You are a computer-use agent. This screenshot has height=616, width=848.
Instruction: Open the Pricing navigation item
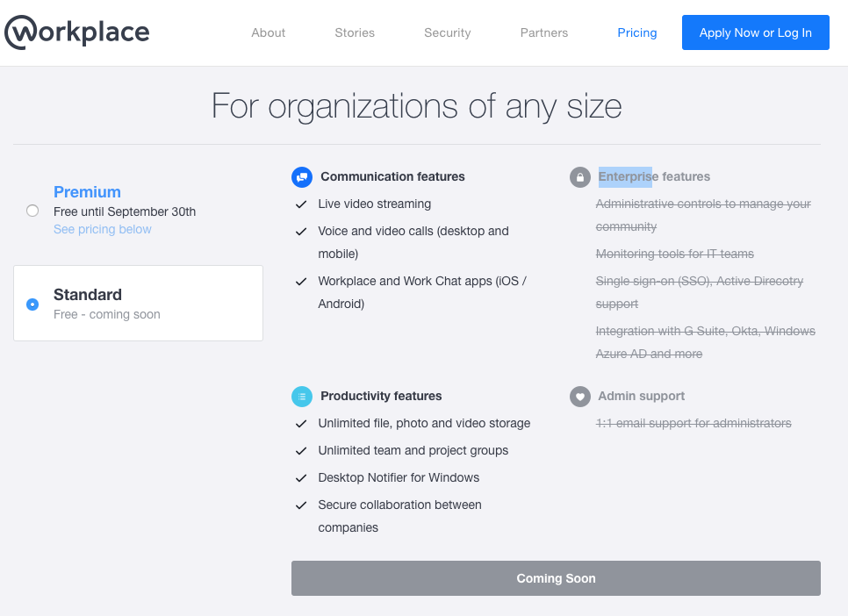tap(637, 32)
